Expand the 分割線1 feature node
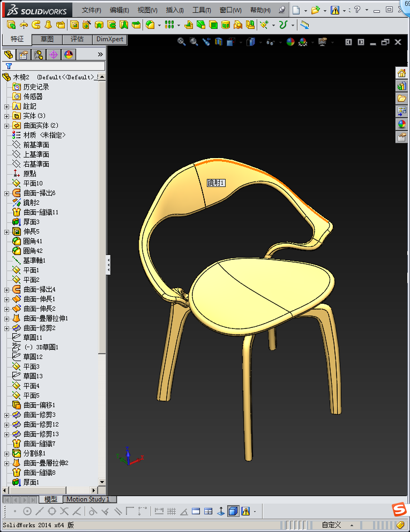This screenshot has width=410, height=532. point(6,454)
